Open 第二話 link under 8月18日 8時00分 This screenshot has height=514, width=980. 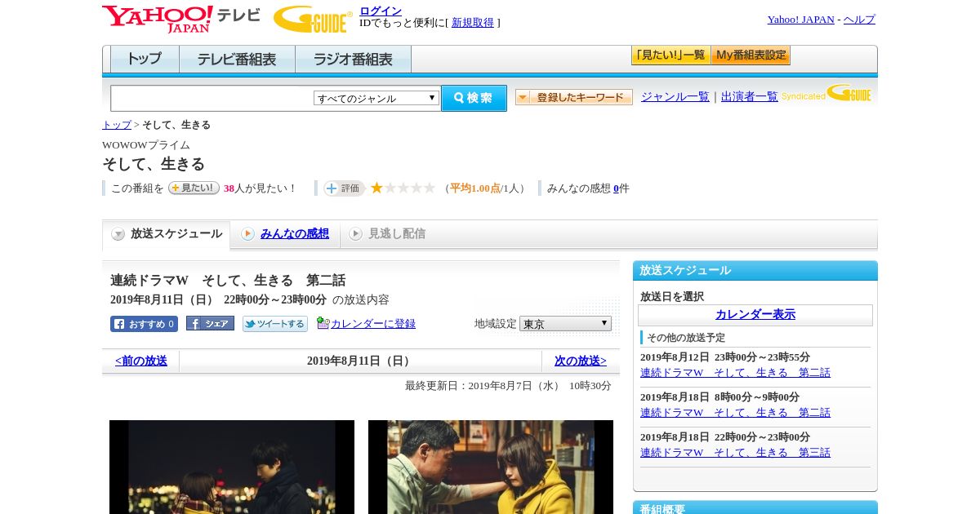pos(735,413)
